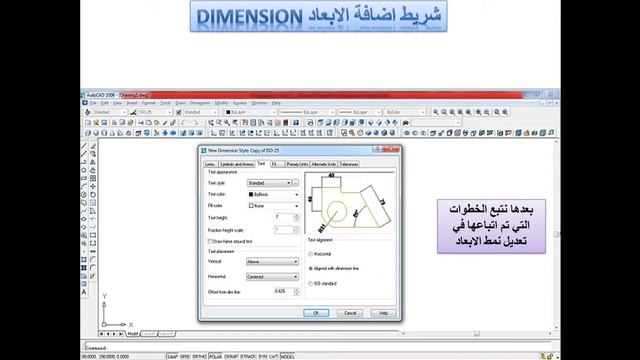This screenshot has width=640, height=360.
Task: Select the Explode tool in Modify toolbar
Action: 93,276
